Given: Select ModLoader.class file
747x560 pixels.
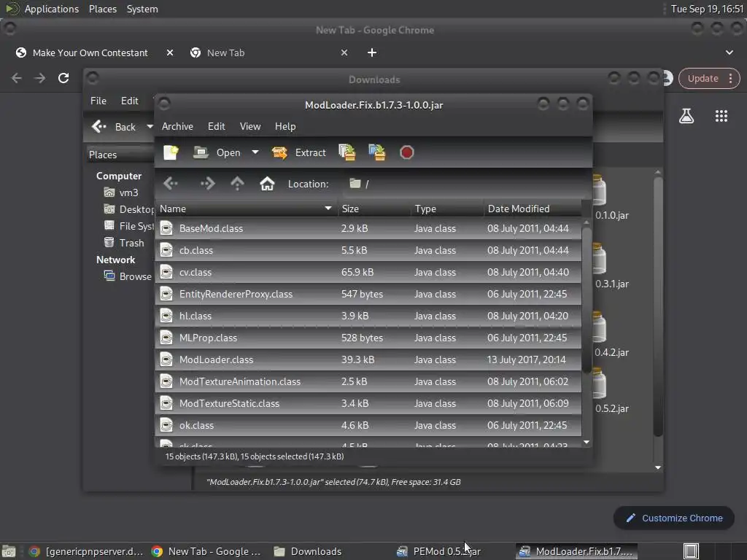Looking at the screenshot, I should click(368, 359).
